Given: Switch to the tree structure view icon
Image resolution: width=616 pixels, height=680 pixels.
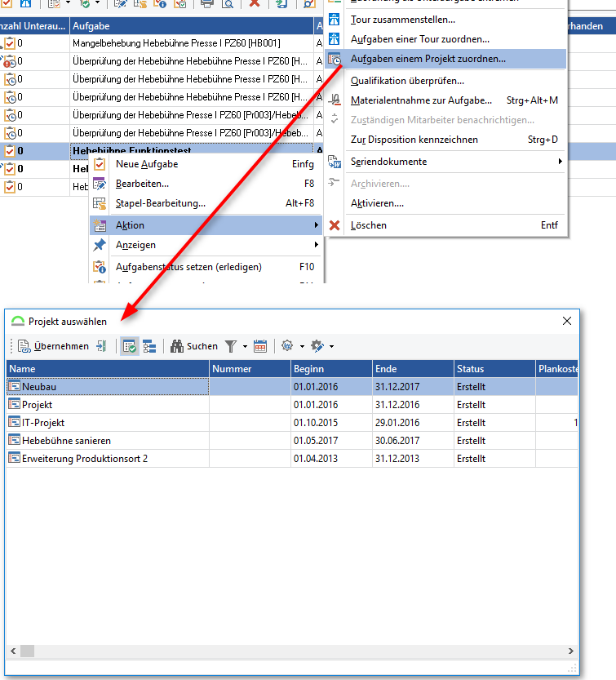Looking at the screenshot, I should tap(149, 346).
